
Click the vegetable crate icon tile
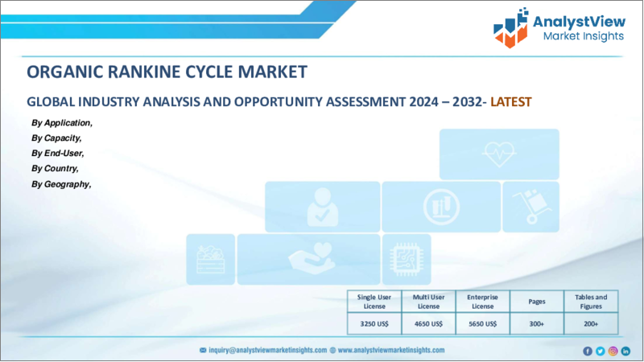coord(211,259)
